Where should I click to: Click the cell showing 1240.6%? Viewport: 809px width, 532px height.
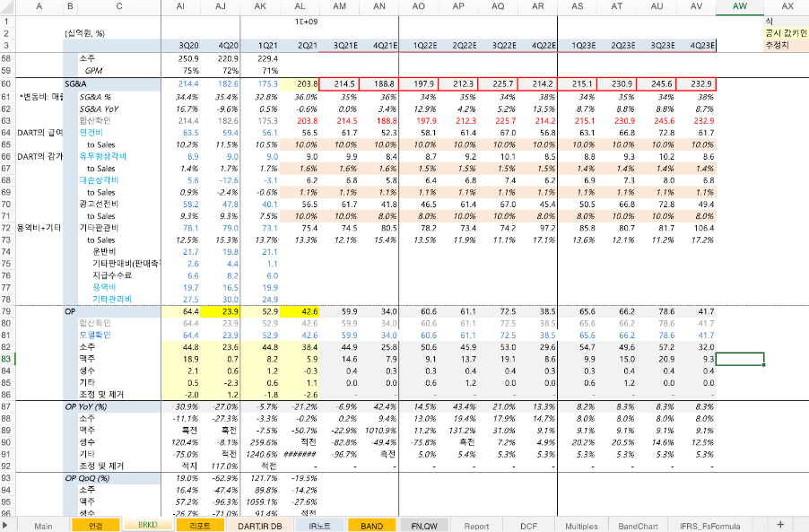(x=260, y=455)
